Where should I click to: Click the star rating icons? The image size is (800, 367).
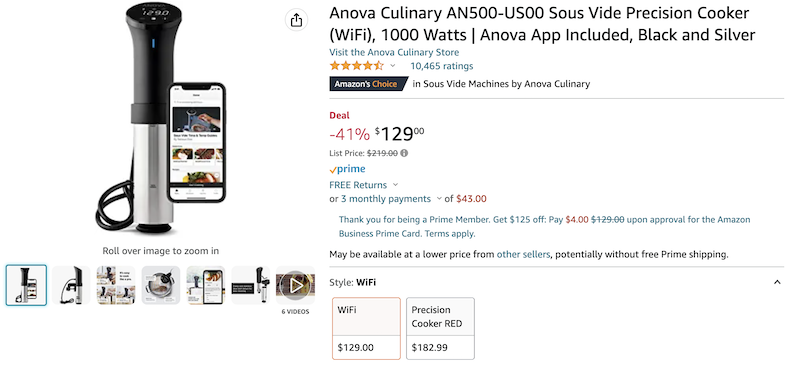(x=357, y=66)
